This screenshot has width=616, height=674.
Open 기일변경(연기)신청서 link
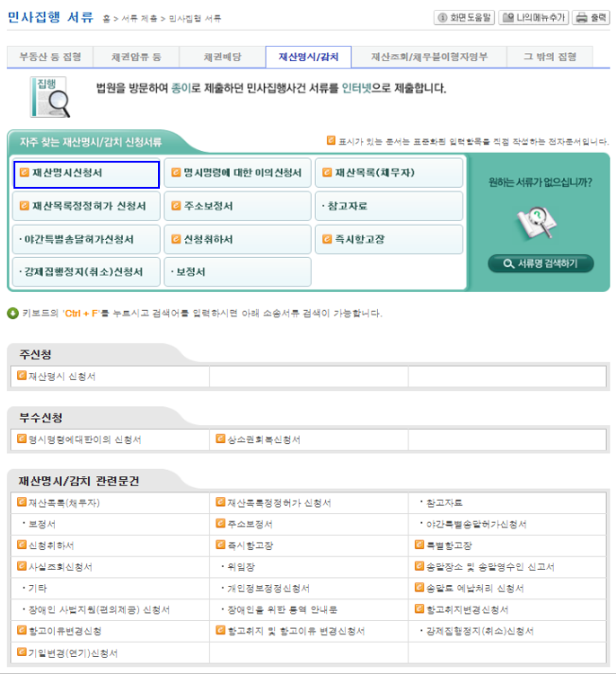(73, 653)
